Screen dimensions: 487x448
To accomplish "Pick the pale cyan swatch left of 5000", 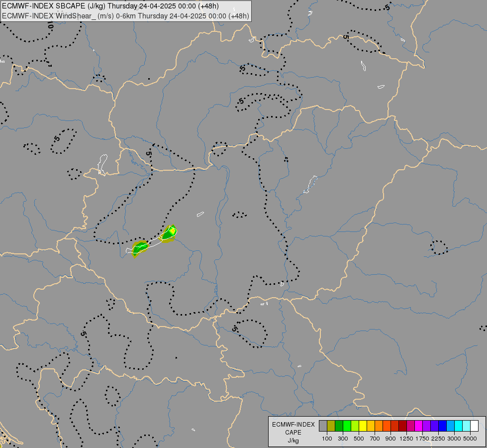I will click(467, 426).
